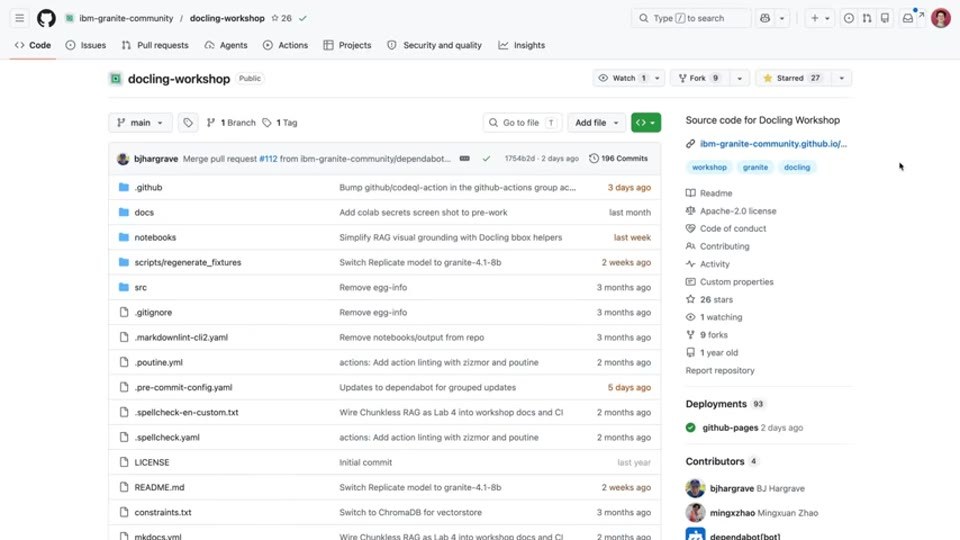This screenshot has height=540, width=960.
Task: Fork the repository with the Fork button
Action: point(699,78)
